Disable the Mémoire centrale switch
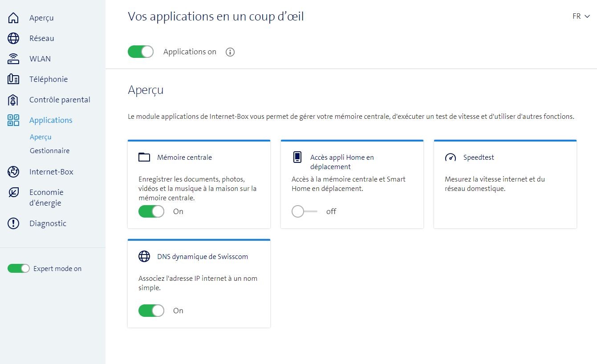This screenshot has height=364, width=597. (151, 211)
